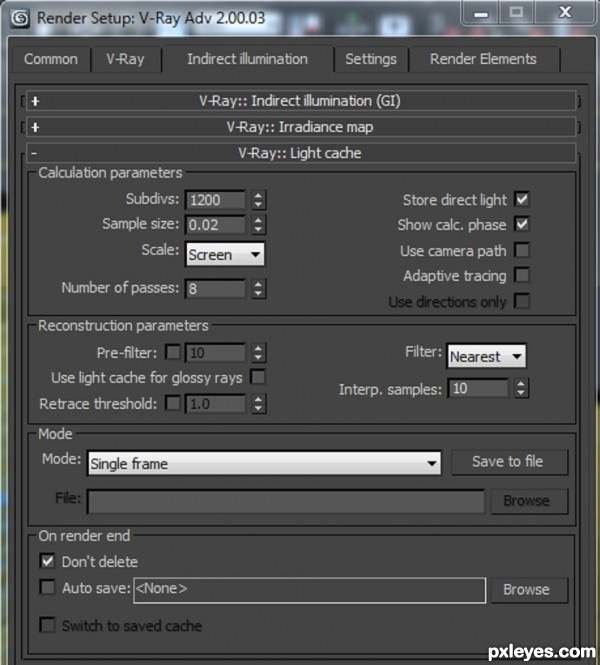The image size is (600, 665).
Task: Open the Scale dropdown set to Screen
Action: coord(225,254)
